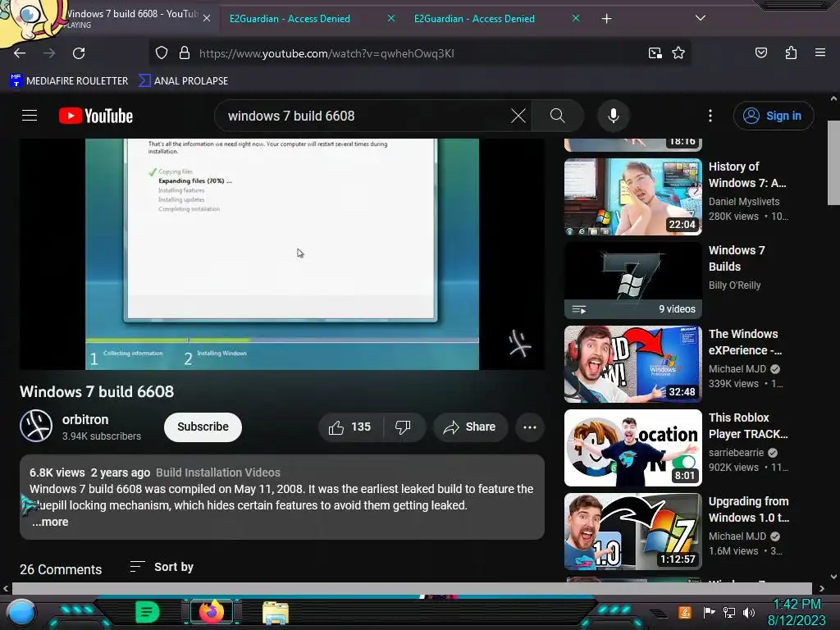Image resolution: width=840 pixels, height=630 pixels.
Task: Open the Billy O'Reilly playlist author
Action: click(x=734, y=285)
